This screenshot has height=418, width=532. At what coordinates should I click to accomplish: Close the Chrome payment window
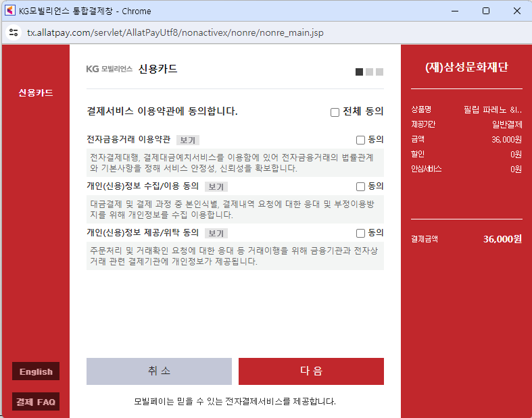(516, 11)
